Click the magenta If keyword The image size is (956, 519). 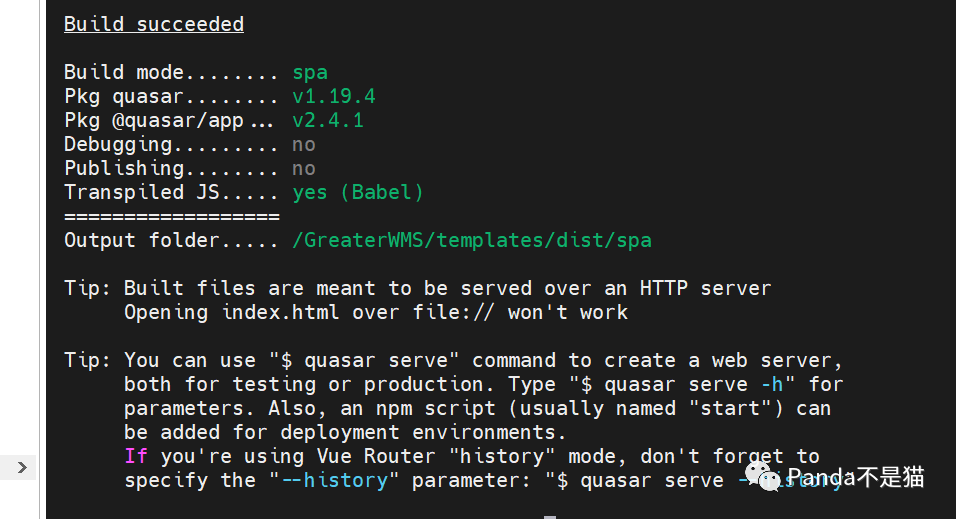pyautogui.click(x=135, y=456)
